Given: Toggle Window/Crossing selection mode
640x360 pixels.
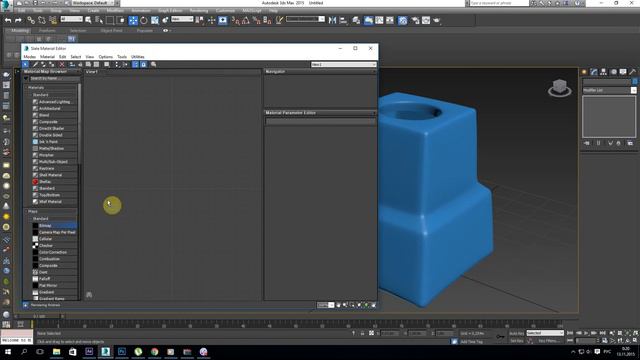Looking at the screenshot, I should click(121, 20).
